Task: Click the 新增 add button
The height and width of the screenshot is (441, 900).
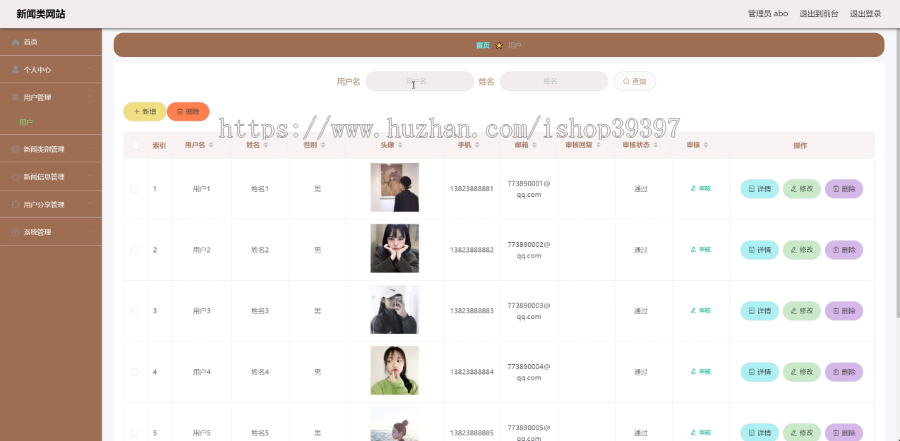Action: tap(145, 111)
